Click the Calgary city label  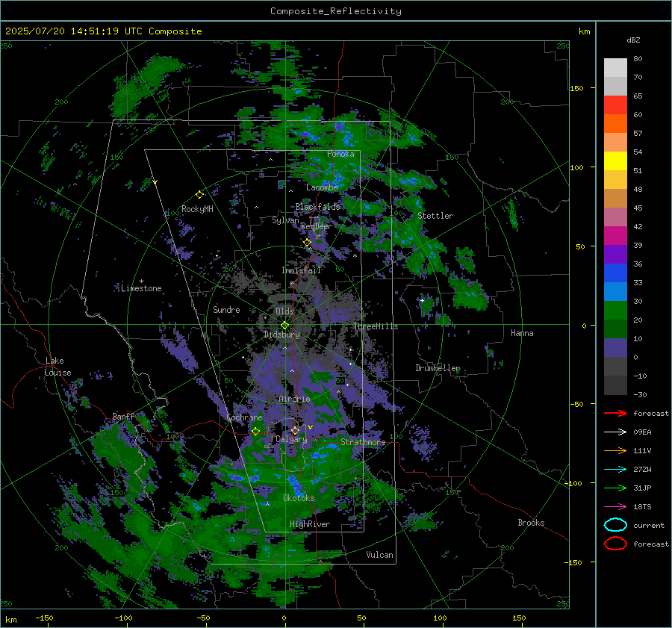click(x=291, y=439)
